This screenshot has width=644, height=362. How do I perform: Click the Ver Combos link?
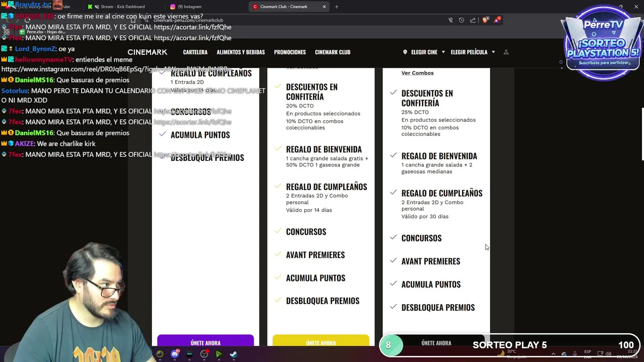[x=418, y=73]
